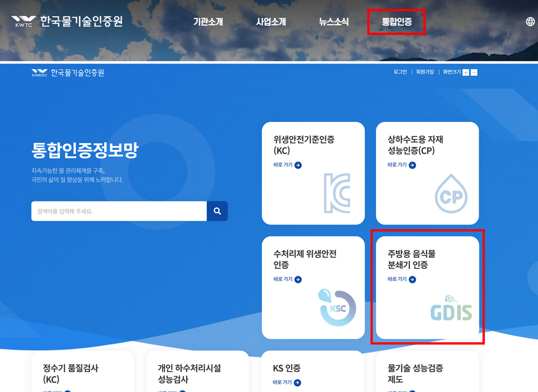Open the 뉴스소식 menu
The image size is (538, 392).
[334, 22]
